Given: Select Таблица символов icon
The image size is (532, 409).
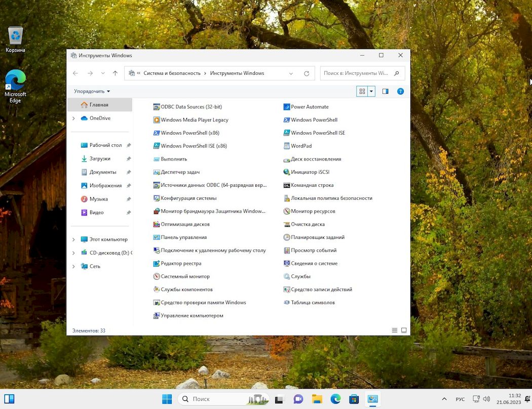Looking at the screenshot, I should [287, 303].
